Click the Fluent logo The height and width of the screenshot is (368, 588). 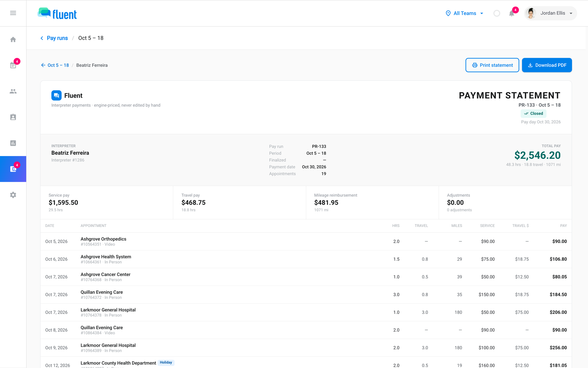tap(57, 13)
